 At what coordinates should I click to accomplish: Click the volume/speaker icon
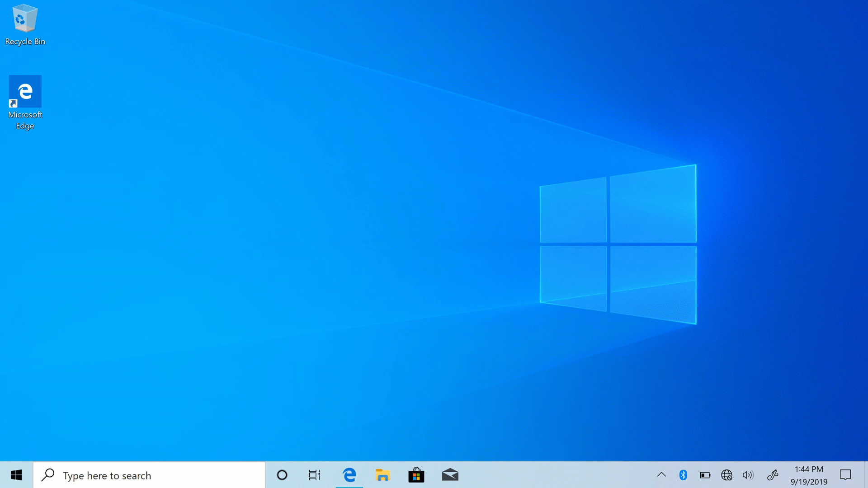[748, 475]
